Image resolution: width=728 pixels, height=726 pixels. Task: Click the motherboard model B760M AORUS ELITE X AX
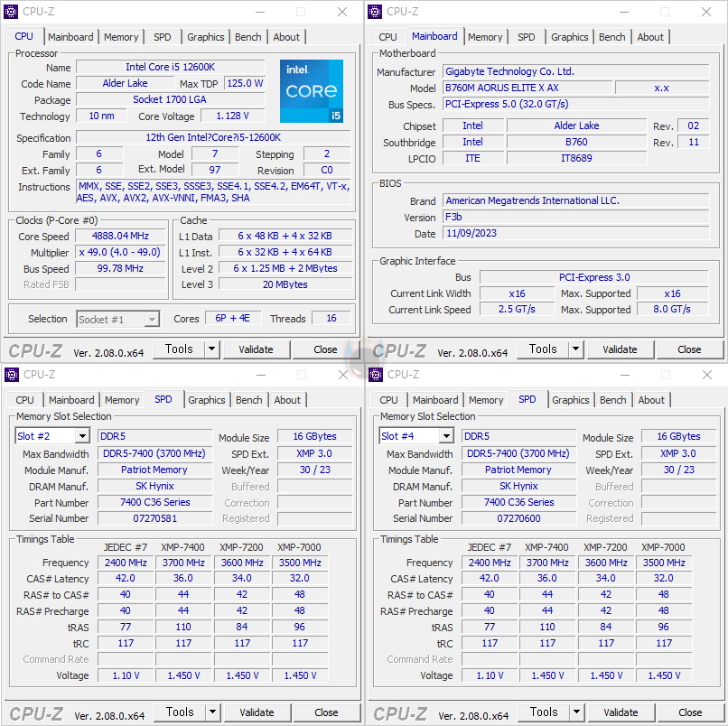point(527,88)
